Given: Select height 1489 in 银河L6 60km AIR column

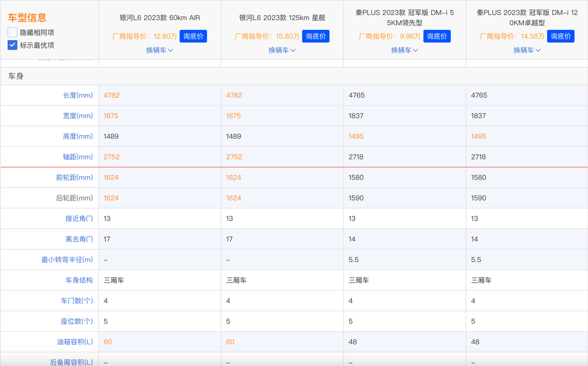Looking at the screenshot, I should click(x=111, y=137).
